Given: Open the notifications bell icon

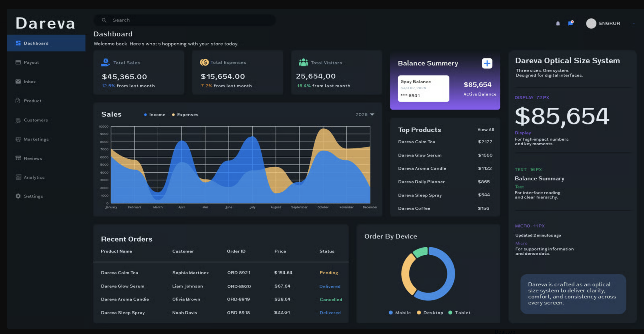Looking at the screenshot, I should pos(558,23).
